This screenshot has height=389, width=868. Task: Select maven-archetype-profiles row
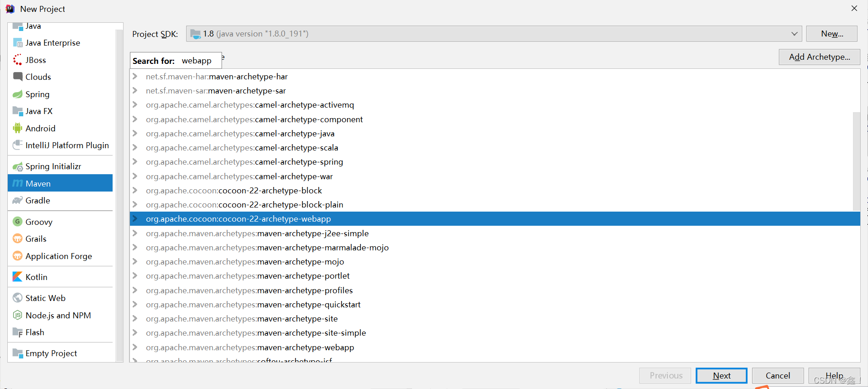pyautogui.click(x=495, y=290)
